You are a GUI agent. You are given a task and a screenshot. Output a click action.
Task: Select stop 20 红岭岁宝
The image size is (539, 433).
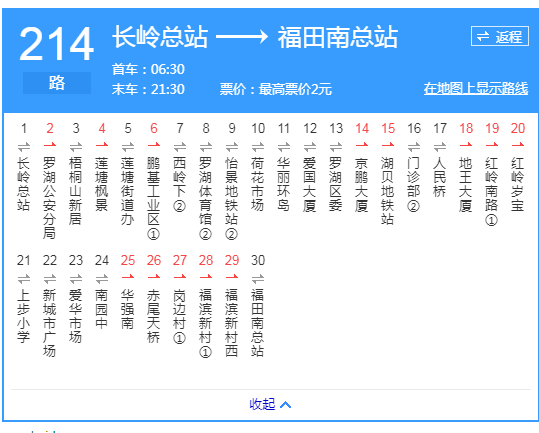(x=518, y=184)
